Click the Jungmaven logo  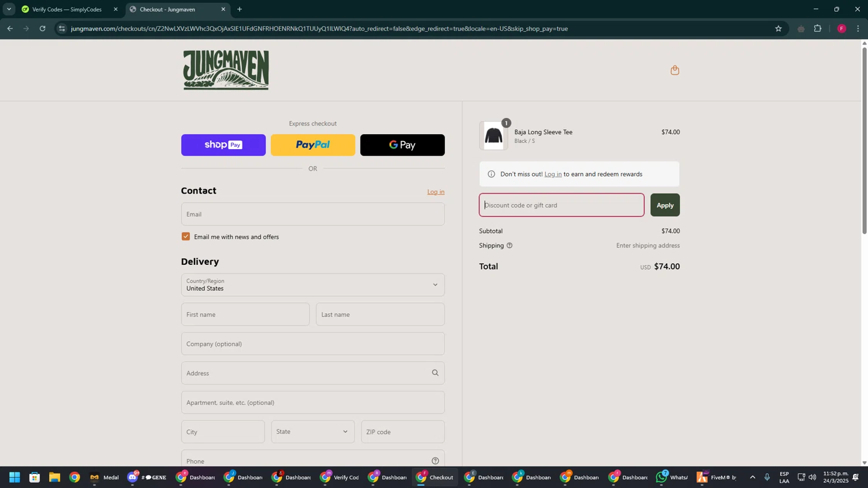coord(226,70)
